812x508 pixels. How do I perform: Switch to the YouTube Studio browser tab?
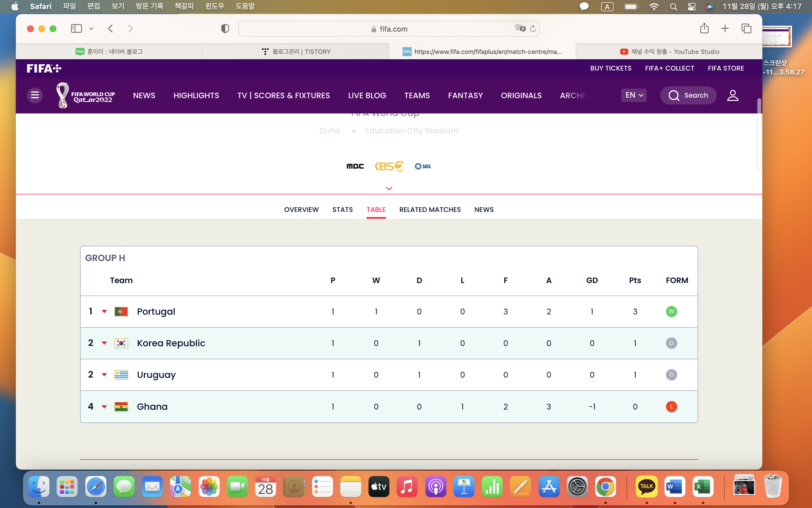(x=669, y=51)
